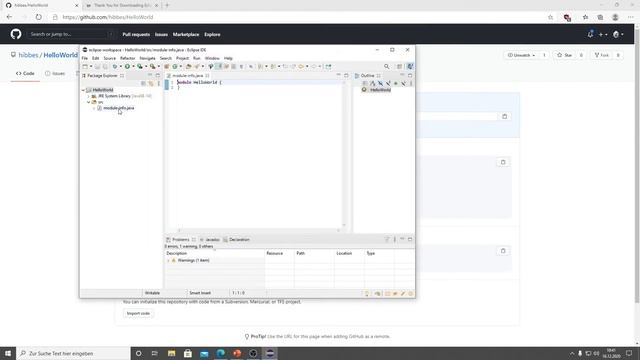This screenshot has height=360, width=640.
Task: Click the Import code button
Action: (x=138, y=313)
